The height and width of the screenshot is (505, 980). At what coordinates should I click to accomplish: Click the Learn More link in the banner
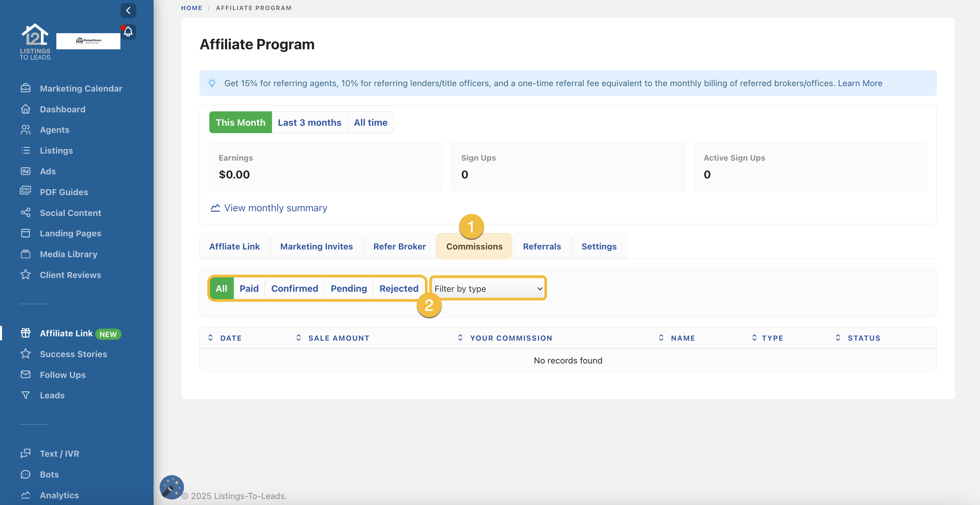(x=860, y=83)
